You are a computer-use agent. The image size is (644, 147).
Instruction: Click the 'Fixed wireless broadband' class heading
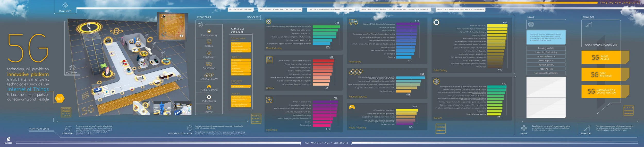[236, 82]
